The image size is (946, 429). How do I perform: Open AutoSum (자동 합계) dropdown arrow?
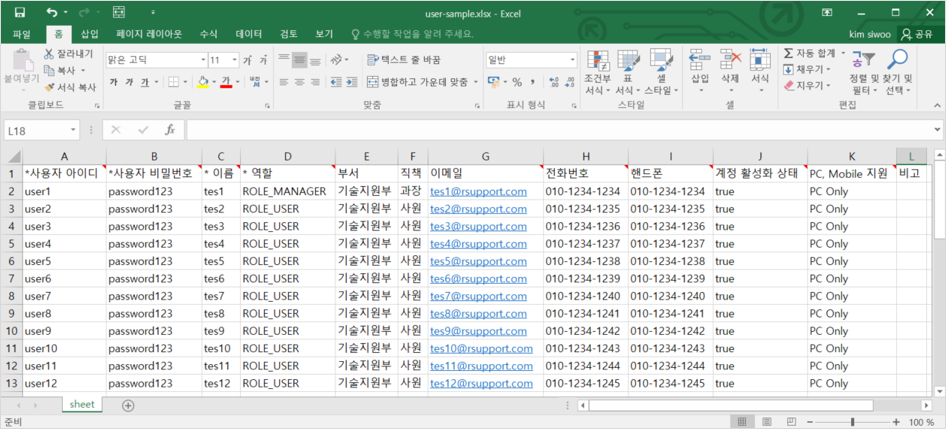pyautogui.click(x=843, y=54)
